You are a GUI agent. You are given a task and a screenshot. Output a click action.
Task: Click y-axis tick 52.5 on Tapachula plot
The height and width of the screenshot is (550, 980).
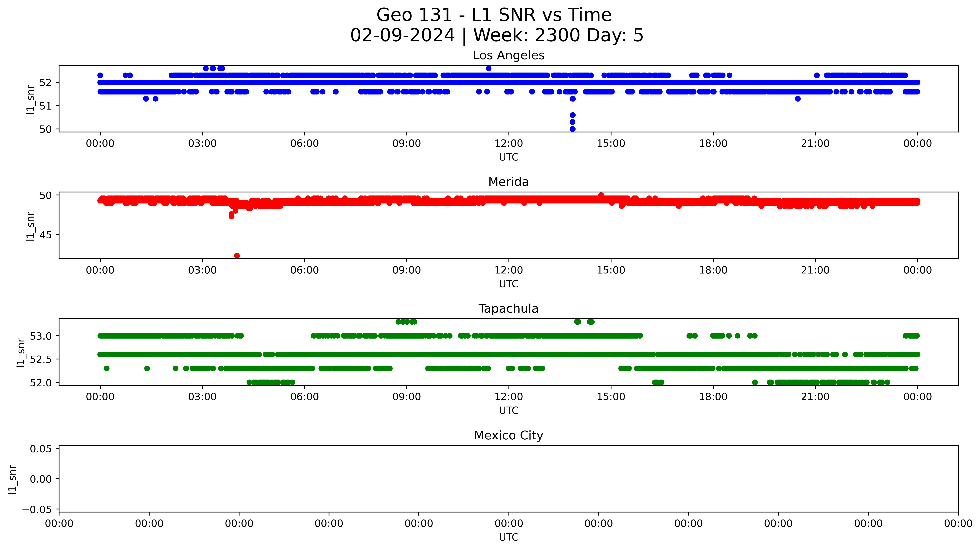point(41,359)
